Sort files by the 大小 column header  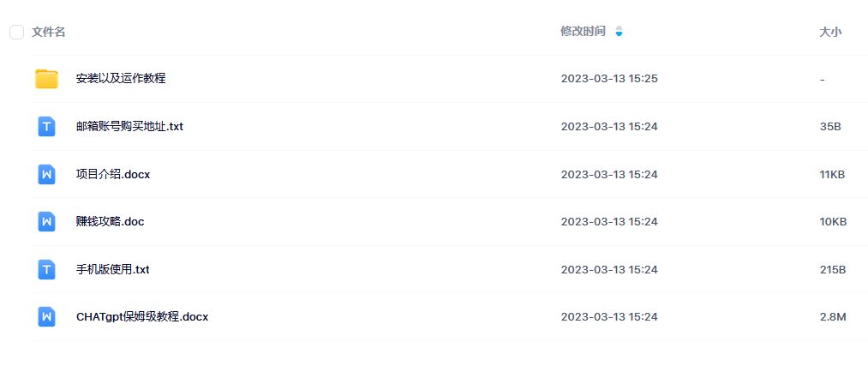click(x=830, y=32)
